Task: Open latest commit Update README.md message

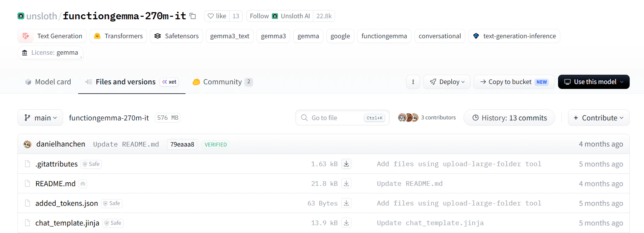Action: click(126, 144)
